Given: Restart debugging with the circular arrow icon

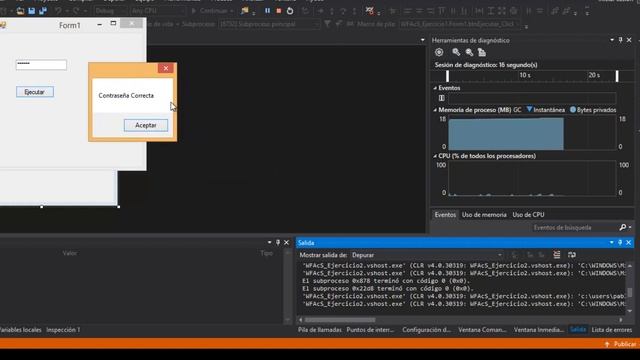Looking at the screenshot, I should 290,11.
